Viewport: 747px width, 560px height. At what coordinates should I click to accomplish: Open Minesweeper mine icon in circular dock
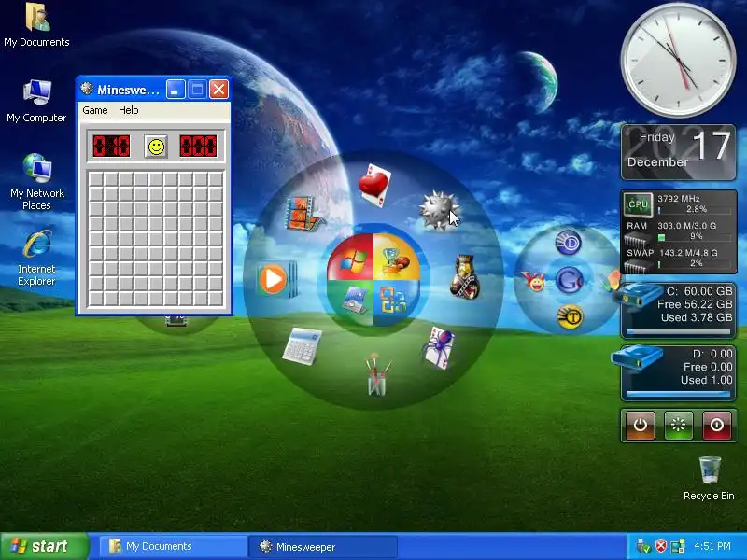(x=439, y=210)
